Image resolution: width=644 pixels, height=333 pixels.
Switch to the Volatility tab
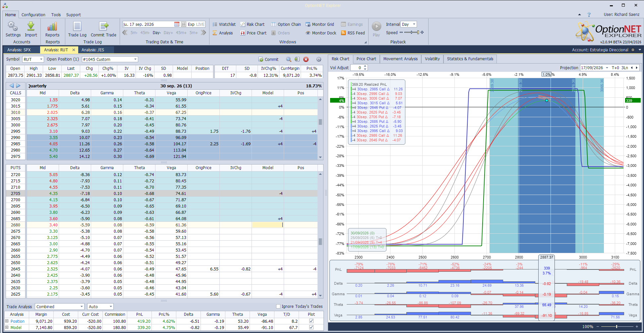click(432, 59)
